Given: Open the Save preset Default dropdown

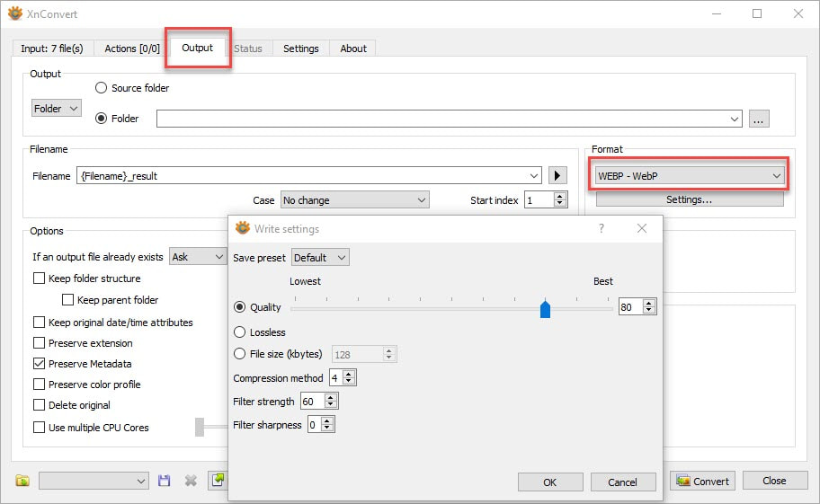Looking at the screenshot, I should 320,258.
